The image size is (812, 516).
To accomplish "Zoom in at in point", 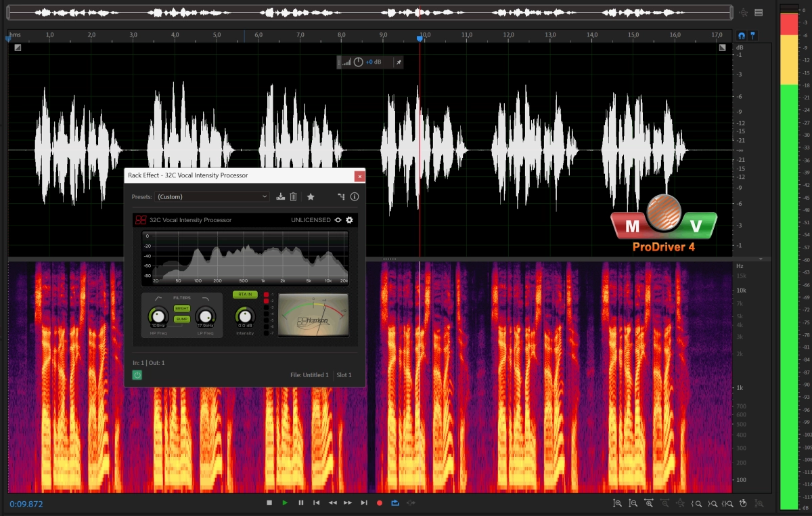I will tap(697, 503).
